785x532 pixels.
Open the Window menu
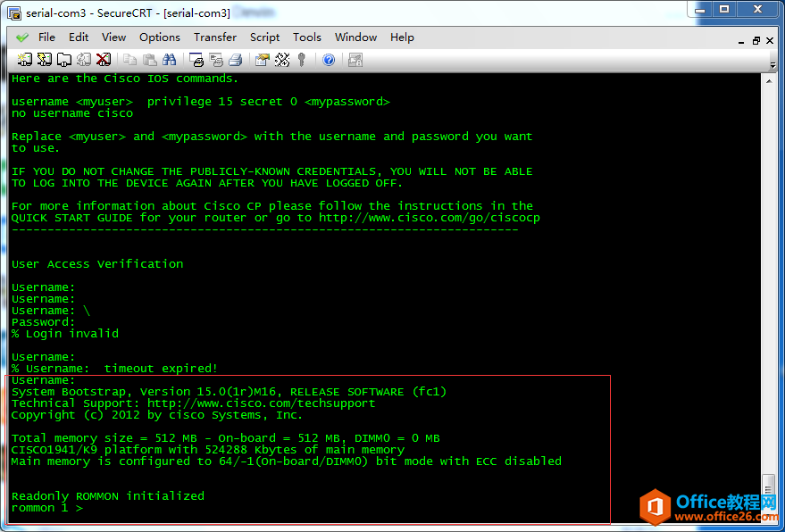[356, 37]
